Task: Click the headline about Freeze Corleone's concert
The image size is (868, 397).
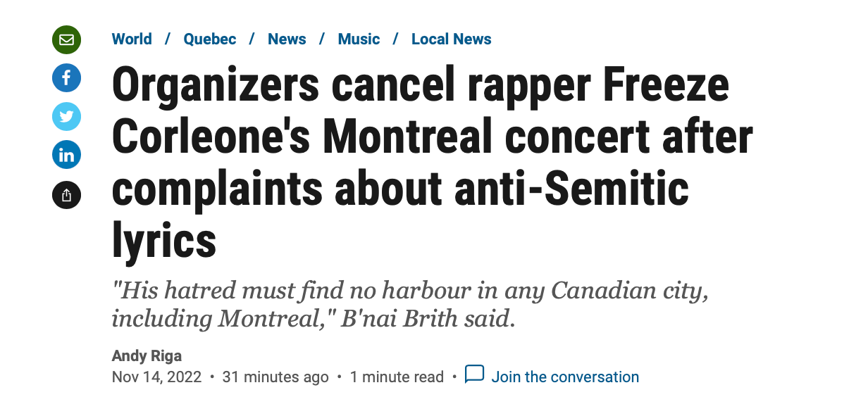Action: pos(433,163)
